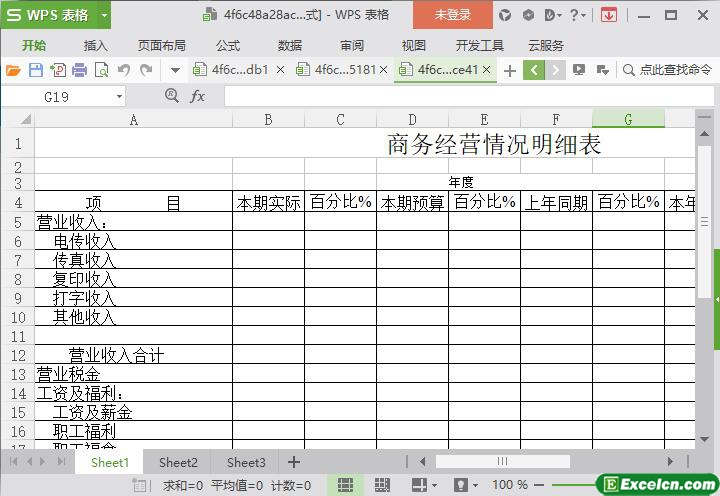Screen dimensions: 720x496
Task: Open the 云服务 ribbon tab
Action: tap(546, 45)
